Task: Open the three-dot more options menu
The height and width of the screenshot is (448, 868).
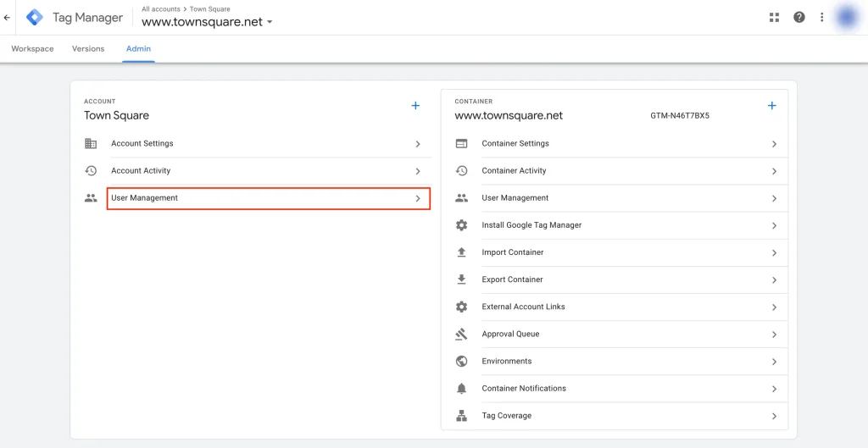Action: (822, 17)
